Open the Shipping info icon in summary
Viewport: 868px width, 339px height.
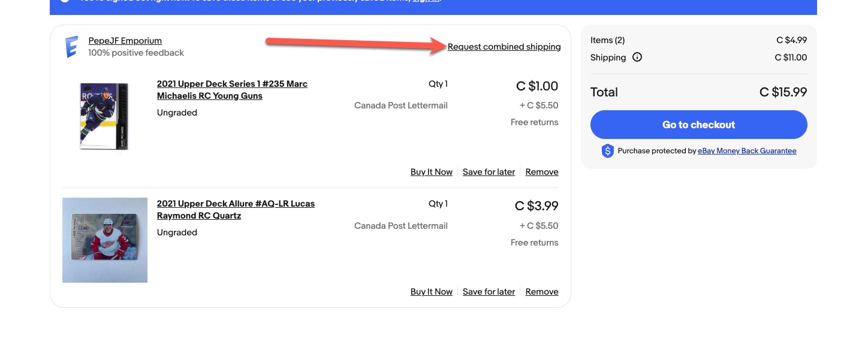point(637,57)
